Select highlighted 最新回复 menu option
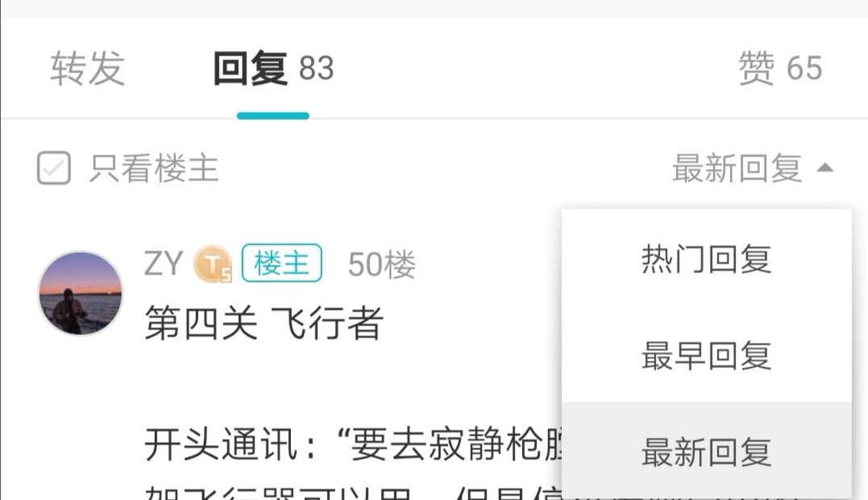The width and height of the screenshot is (868, 500). [x=706, y=451]
